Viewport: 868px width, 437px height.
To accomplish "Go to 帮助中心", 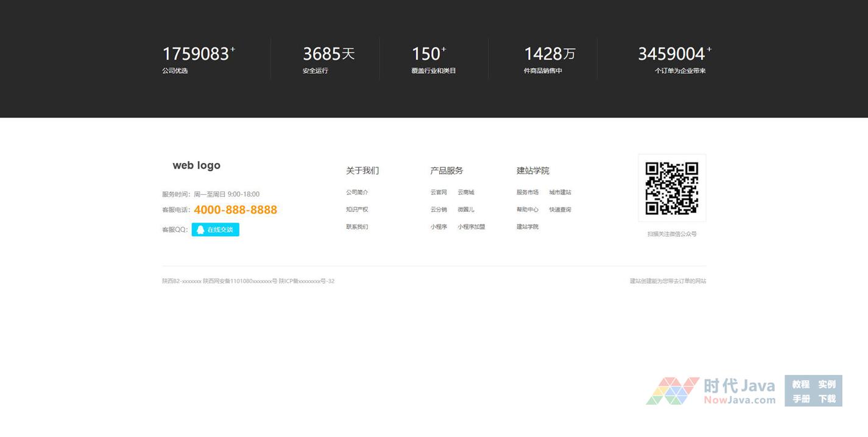I will click(x=528, y=209).
